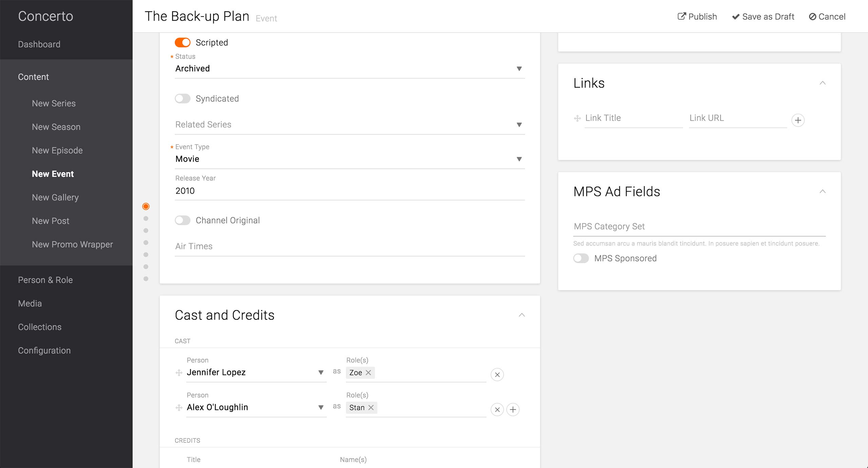The width and height of the screenshot is (868, 468).
Task: Jump to second section navigation dot
Action: click(x=146, y=218)
